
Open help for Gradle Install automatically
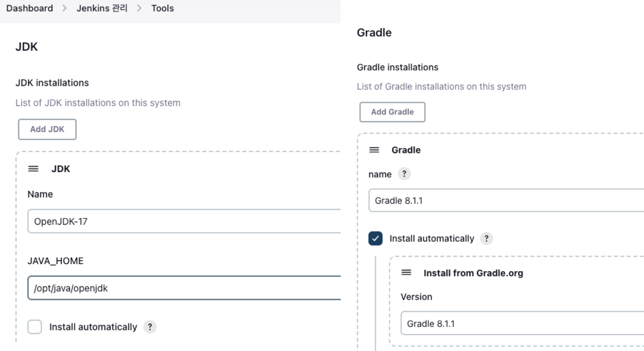pyautogui.click(x=486, y=239)
